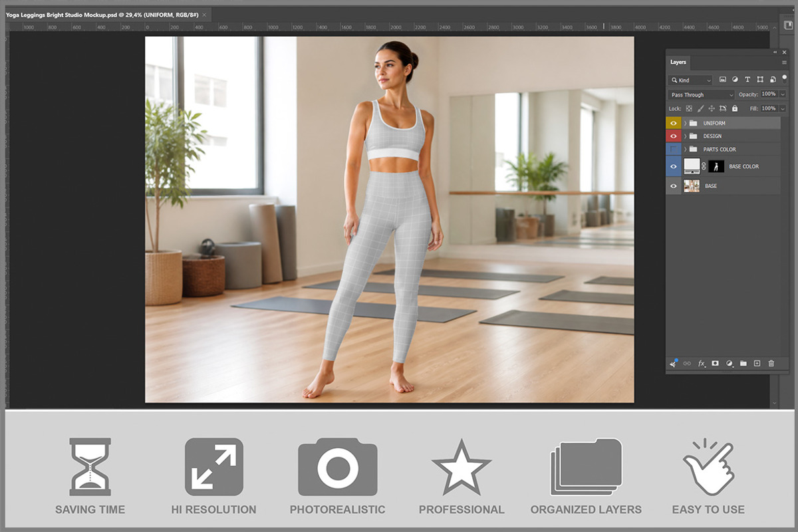Add a layer mask

pos(716,364)
